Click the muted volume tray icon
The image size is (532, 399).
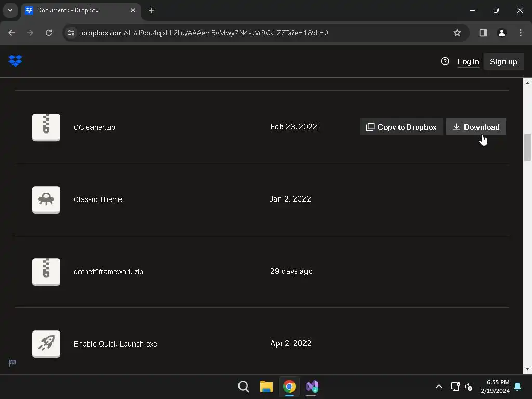(469, 387)
